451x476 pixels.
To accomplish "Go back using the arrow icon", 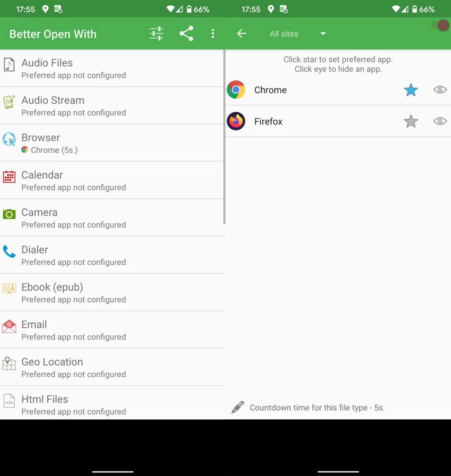I will (242, 34).
